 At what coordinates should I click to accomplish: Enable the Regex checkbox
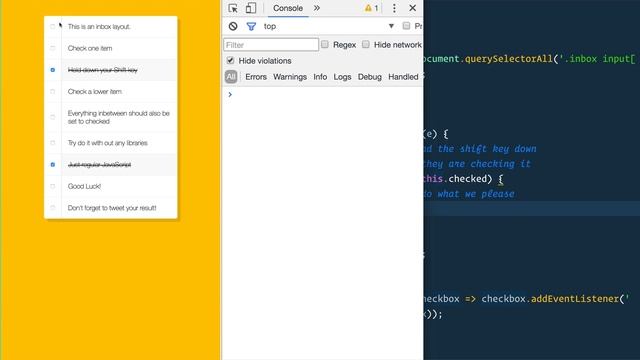324,44
